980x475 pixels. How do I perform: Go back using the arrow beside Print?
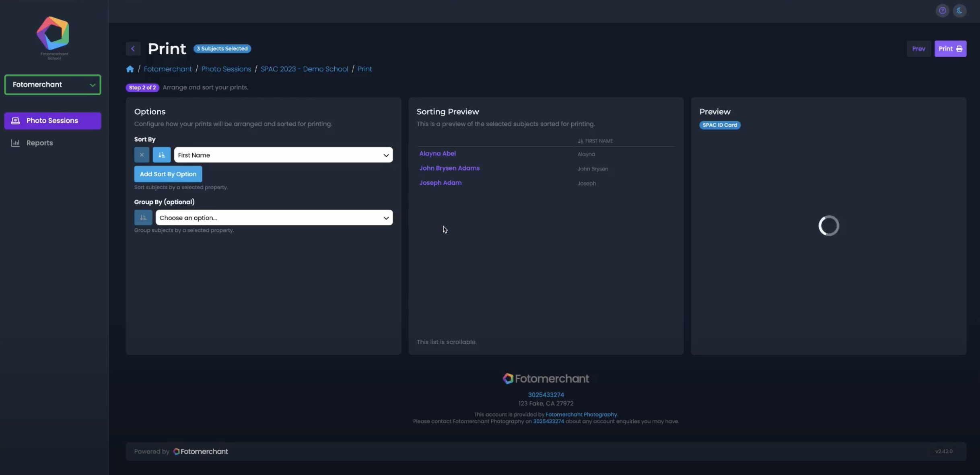click(133, 49)
